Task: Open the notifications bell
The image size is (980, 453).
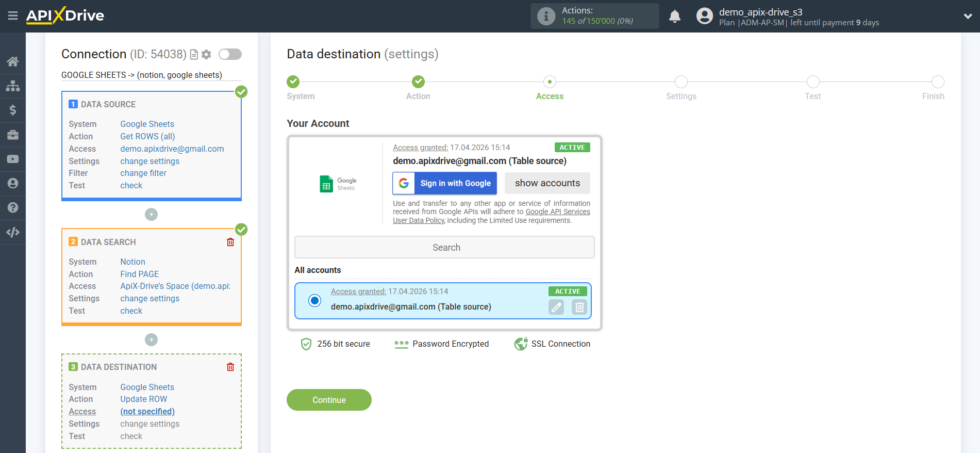Action: (674, 17)
